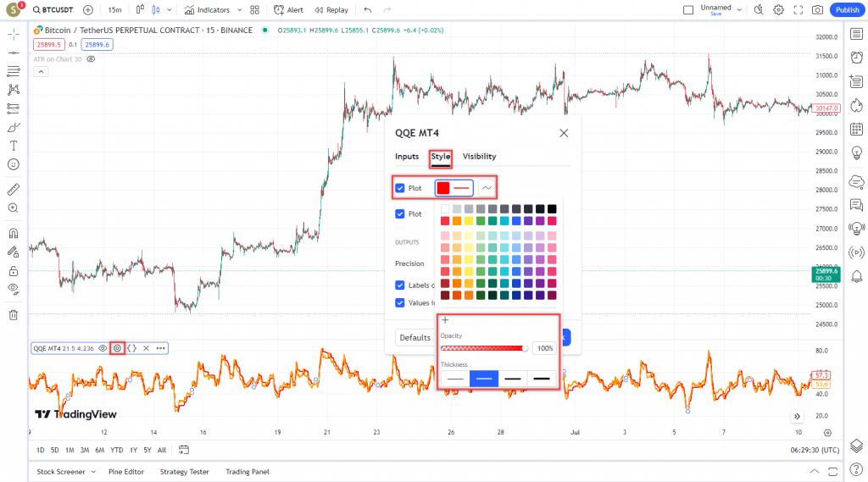This screenshot has width=868, height=482.
Task: Toggle magnet mode
Action: [x=14, y=234]
